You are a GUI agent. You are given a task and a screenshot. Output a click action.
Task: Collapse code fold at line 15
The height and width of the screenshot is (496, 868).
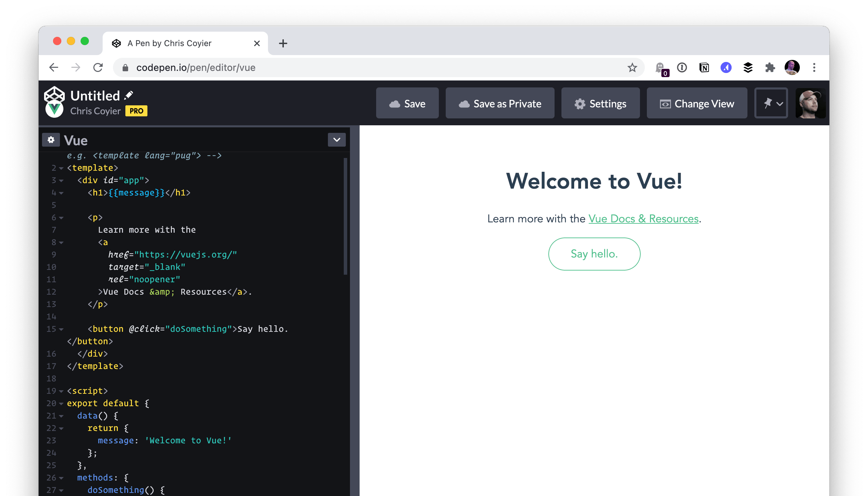point(61,329)
